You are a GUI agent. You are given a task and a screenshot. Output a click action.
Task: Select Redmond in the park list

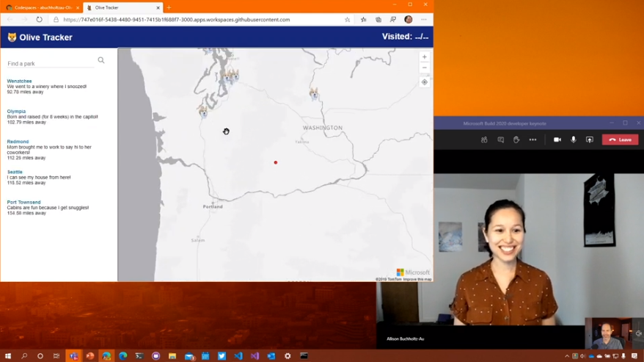(18, 142)
